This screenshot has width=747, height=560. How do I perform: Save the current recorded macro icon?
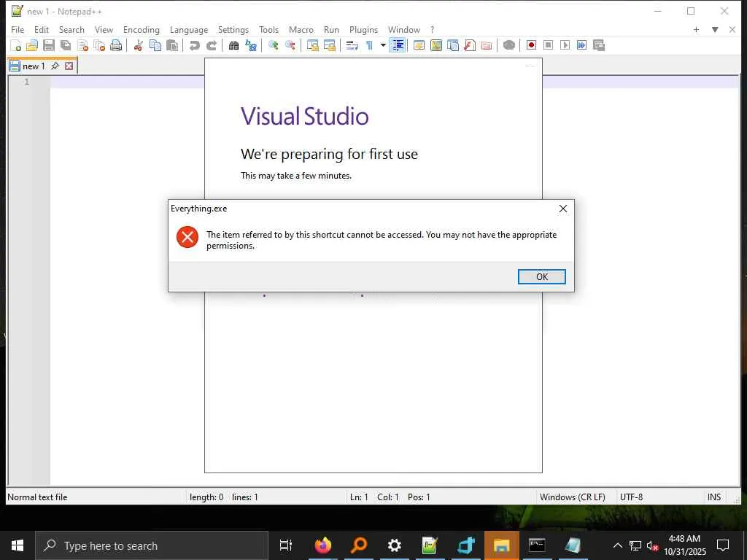599,45
